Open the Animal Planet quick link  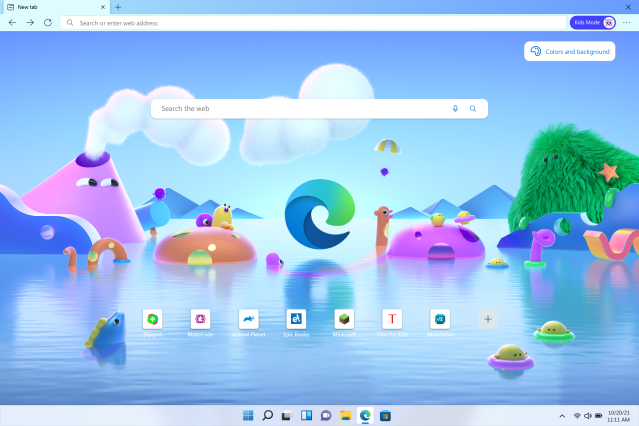(x=248, y=319)
